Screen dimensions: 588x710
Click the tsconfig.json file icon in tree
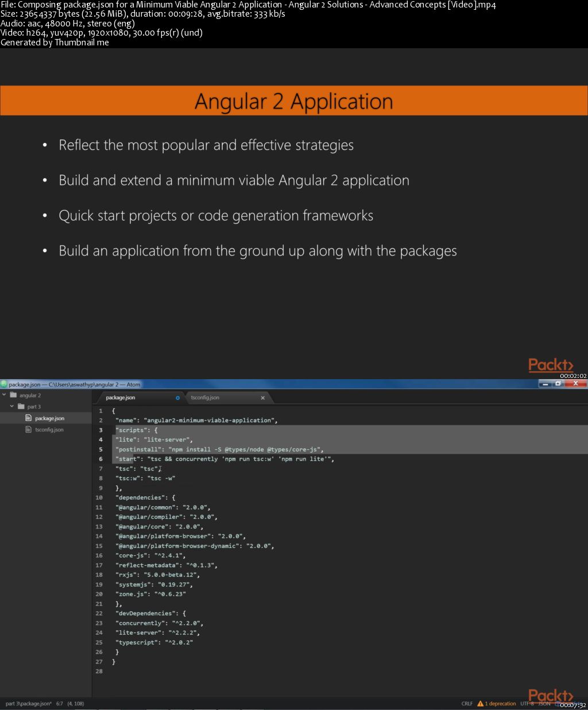[x=29, y=430]
